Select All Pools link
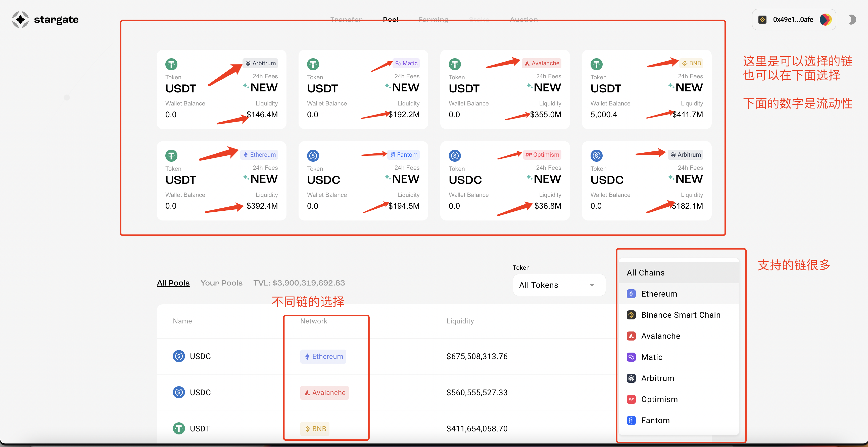 coord(173,283)
